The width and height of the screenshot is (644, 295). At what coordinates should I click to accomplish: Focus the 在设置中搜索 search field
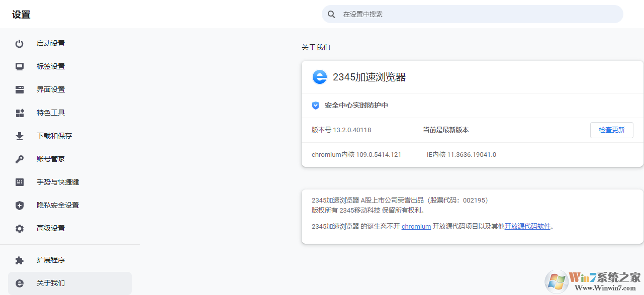pos(472,14)
